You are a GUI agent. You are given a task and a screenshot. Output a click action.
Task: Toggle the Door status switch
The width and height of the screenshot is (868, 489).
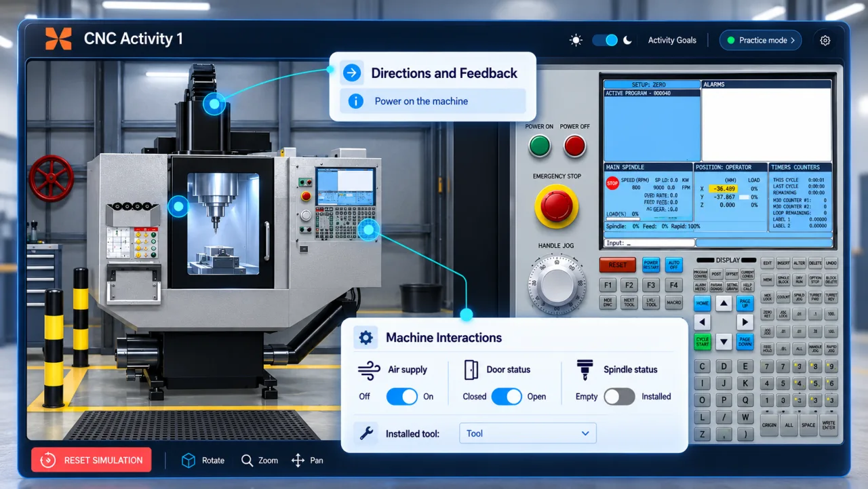pos(507,397)
